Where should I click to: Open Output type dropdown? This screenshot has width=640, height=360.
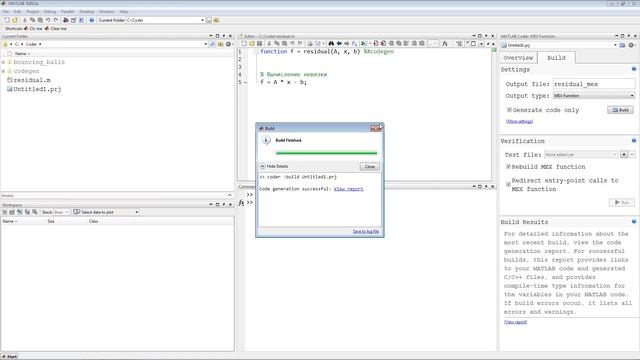[x=594, y=96]
